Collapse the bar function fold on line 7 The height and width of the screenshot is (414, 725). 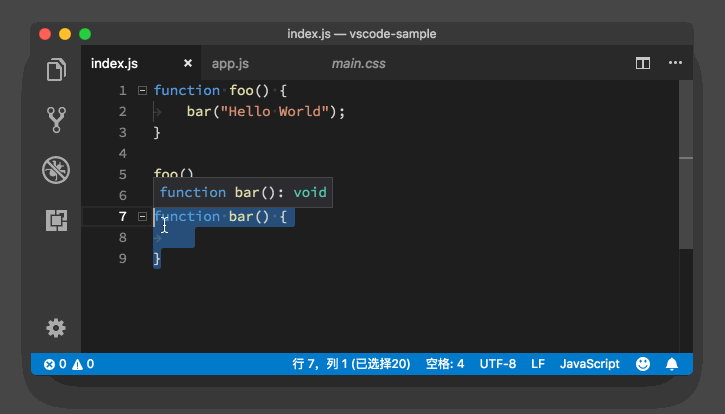tap(142, 217)
